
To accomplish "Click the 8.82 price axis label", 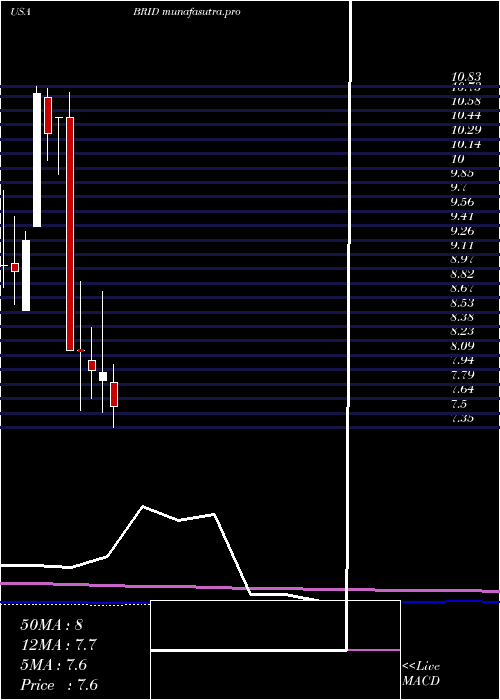I will click(462, 274).
